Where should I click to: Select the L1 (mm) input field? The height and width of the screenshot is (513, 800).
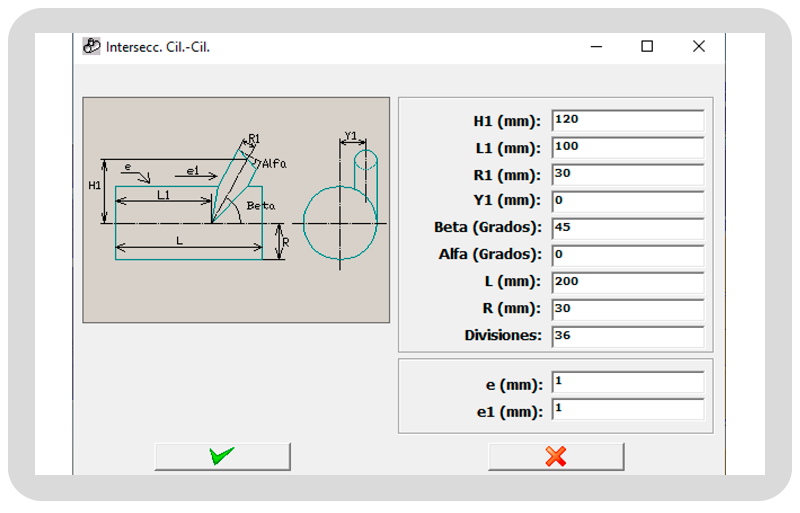click(x=627, y=147)
